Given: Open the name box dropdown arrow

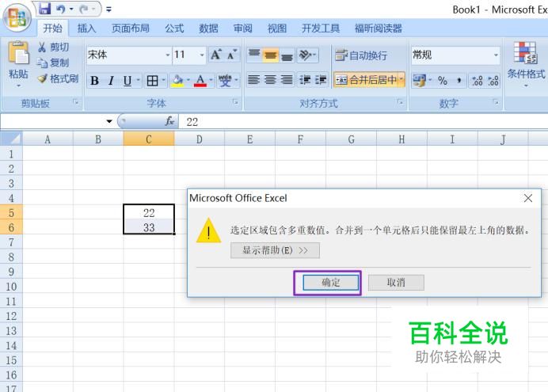Looking at the screenshot, I should pos(109,121).
